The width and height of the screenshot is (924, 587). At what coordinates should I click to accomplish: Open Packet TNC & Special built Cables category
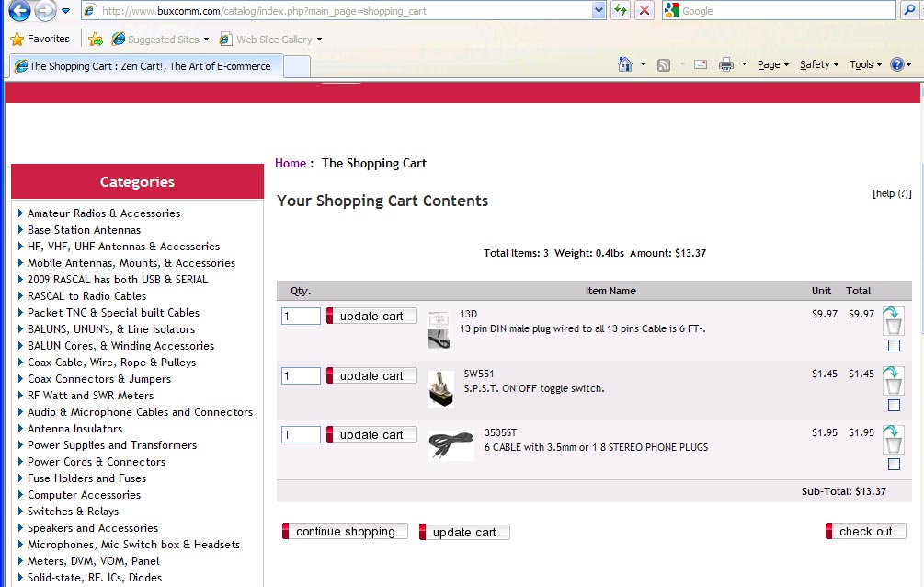pos(113,312)
